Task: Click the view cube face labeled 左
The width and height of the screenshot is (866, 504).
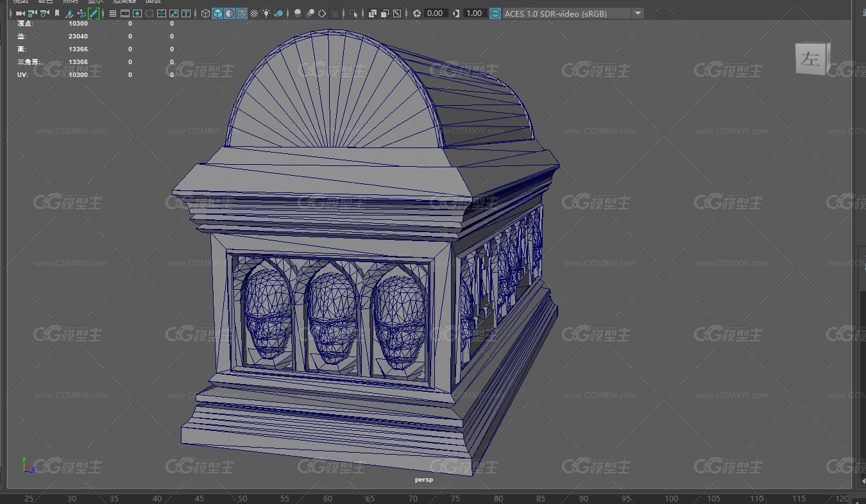Action: point(811,60)
